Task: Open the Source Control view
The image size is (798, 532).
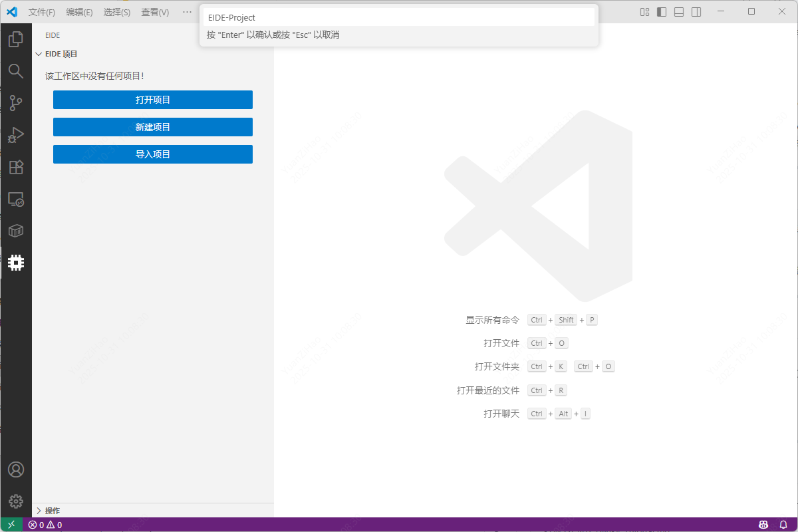Action: click(x=16, y=102)
